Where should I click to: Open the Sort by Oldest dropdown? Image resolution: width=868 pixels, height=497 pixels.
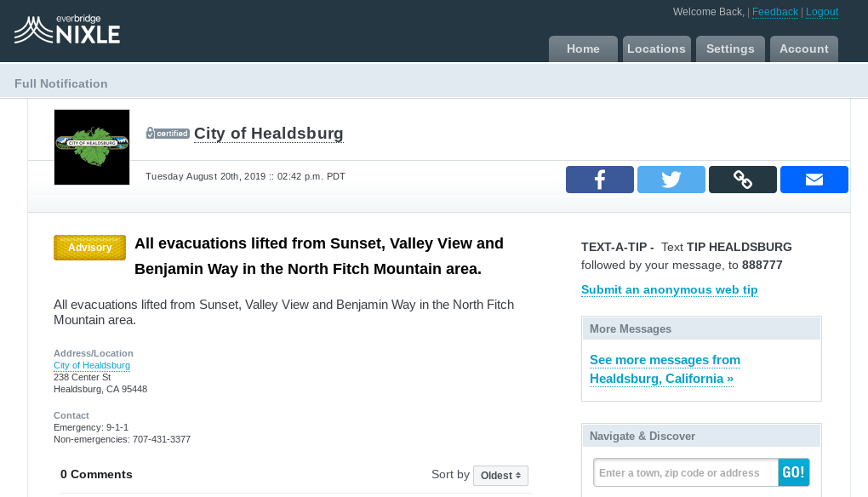tap(500, 476)
